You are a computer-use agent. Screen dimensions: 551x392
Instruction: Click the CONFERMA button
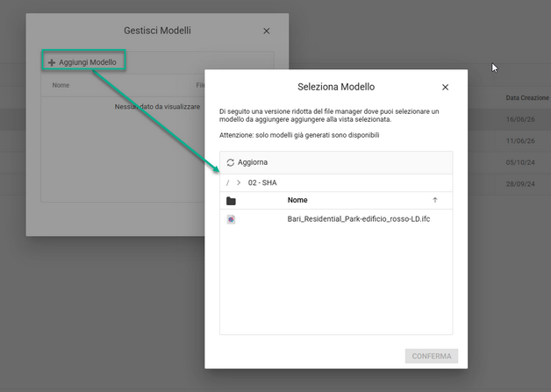coord(431,356)
